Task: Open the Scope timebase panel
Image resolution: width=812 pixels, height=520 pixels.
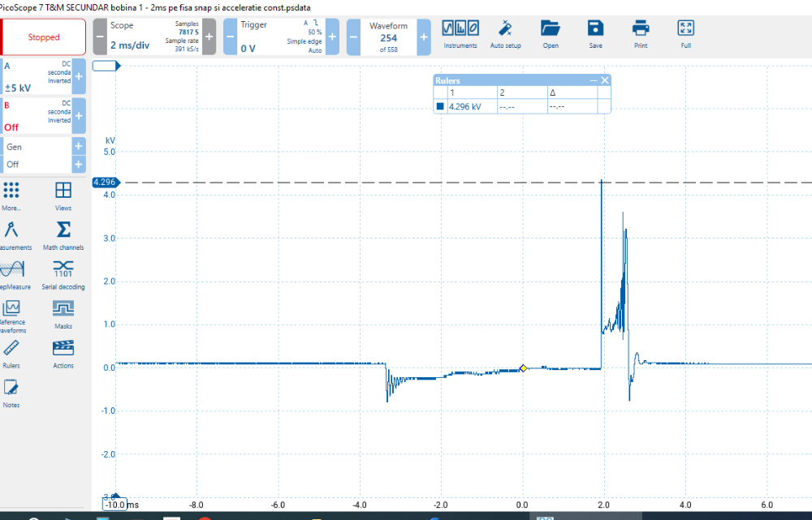Action: tap(154, 37)
